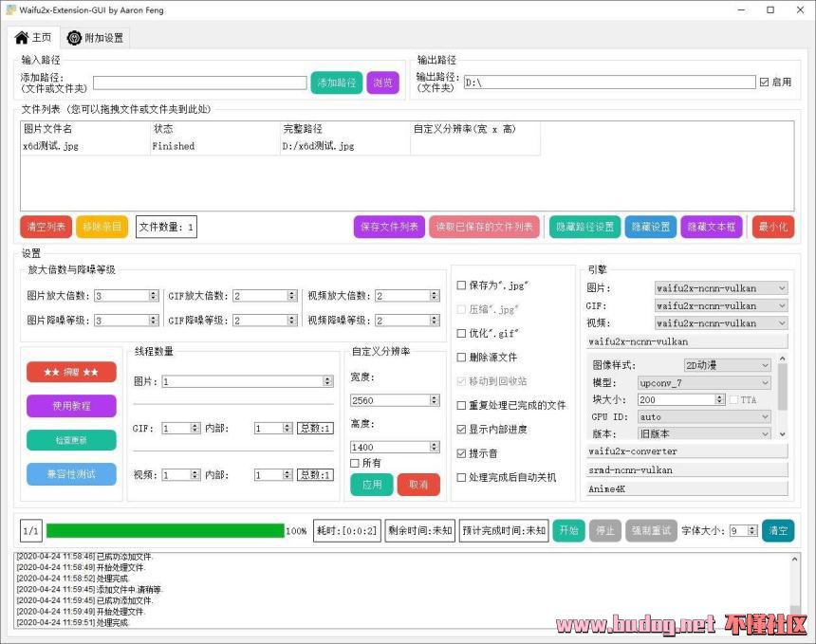Screen dimensions: 816x644
Task: Open the 图像样式 dropdown showing 2D动漫
Action: 727,365
